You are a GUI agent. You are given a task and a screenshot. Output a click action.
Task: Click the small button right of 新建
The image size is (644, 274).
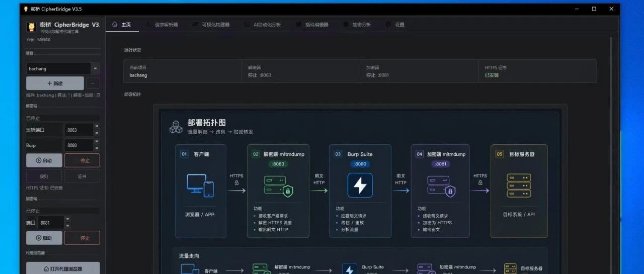[x=93, y=83]
